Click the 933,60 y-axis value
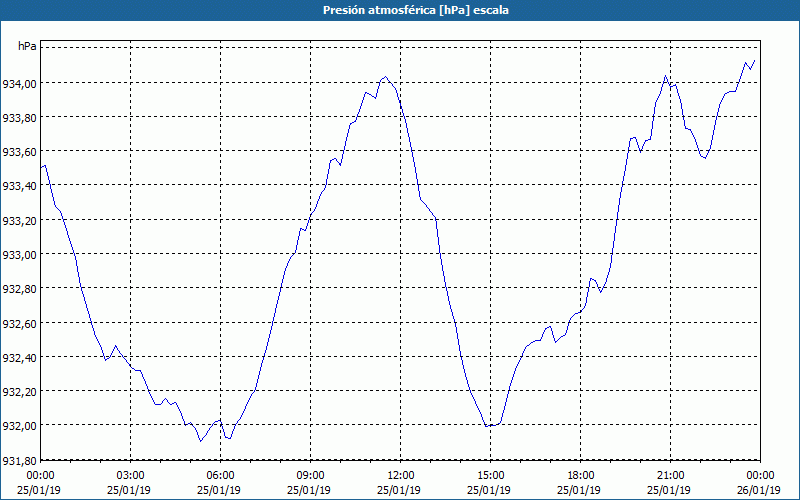800x500 pixels. coord(19,152)
